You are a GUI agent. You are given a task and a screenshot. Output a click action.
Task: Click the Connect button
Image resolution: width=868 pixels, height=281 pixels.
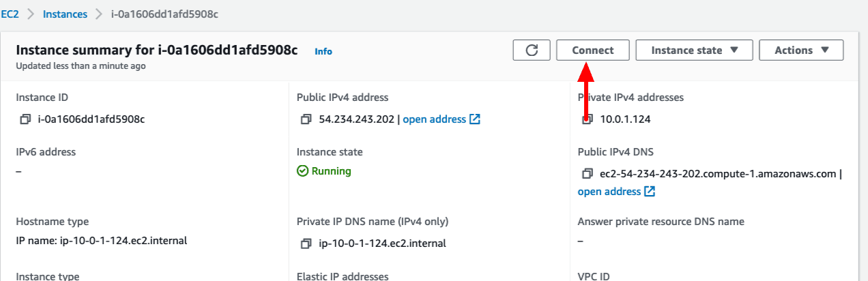click(592, 50)
